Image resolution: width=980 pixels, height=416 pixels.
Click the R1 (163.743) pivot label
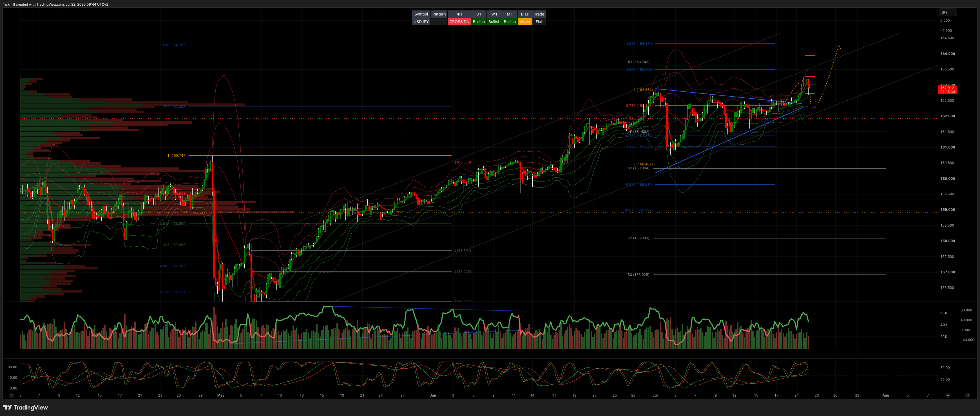point(639,62)
